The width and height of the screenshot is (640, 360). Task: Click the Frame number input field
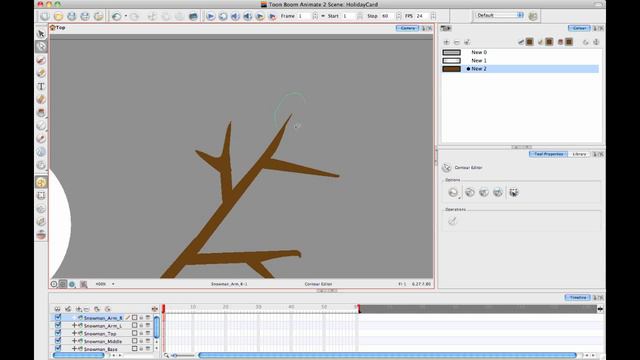point(304,16)
